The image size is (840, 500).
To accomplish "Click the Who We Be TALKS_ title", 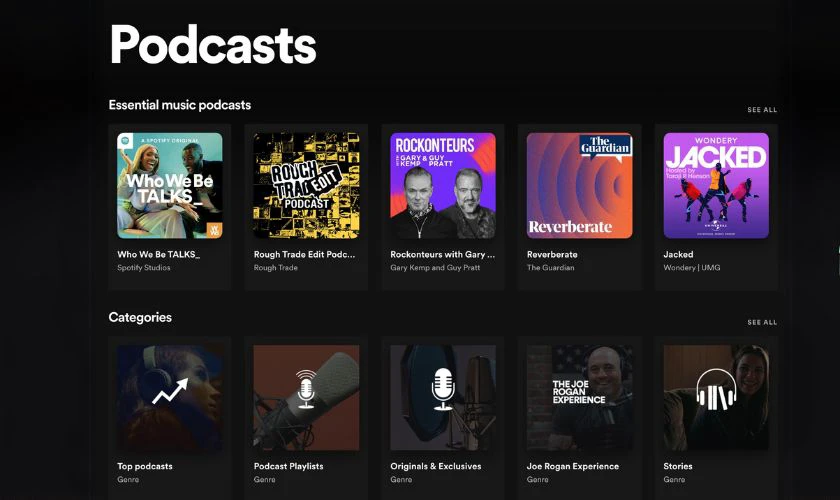I will tap(159, 255).
